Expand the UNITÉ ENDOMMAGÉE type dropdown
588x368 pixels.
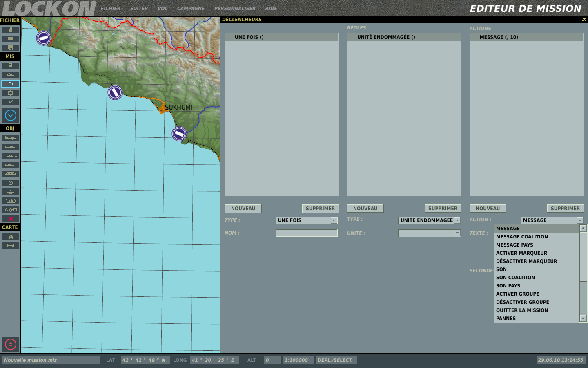pos(457,220)
